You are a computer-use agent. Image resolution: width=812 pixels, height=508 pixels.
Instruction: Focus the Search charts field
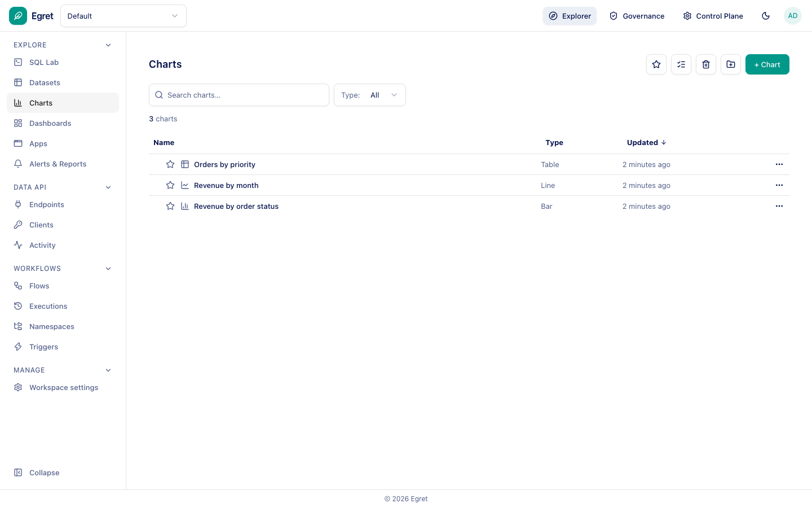pos(239,95)
